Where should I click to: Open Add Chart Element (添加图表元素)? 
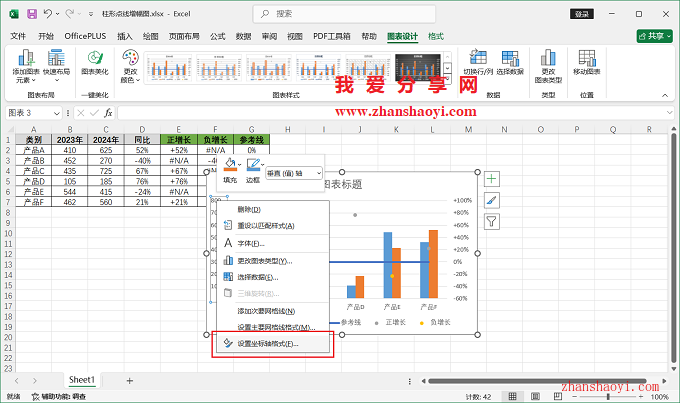pos(26,66)
